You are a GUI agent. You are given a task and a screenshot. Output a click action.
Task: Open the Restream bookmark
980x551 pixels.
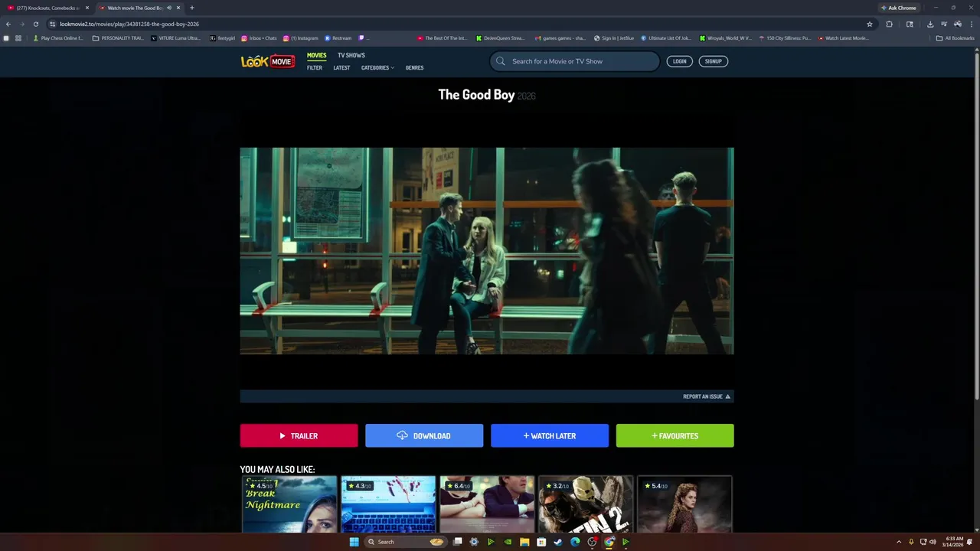coord(338,37)
